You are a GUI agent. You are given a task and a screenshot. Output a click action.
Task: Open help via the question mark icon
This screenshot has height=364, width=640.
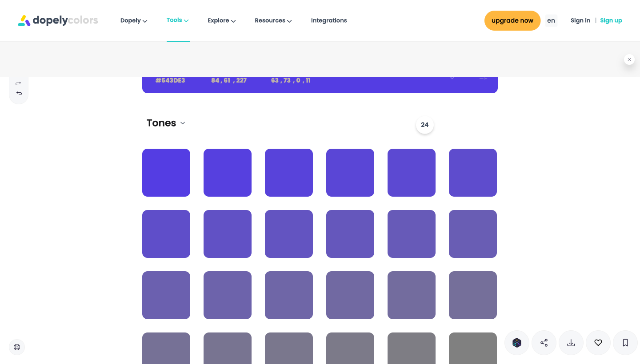[x=17, y=347]
